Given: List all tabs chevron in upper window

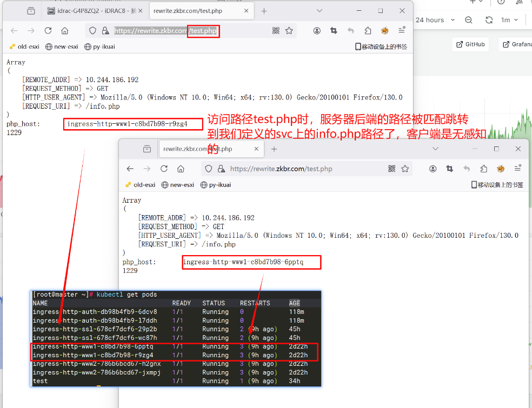Looking at the screenshot, I should point(320,11).
